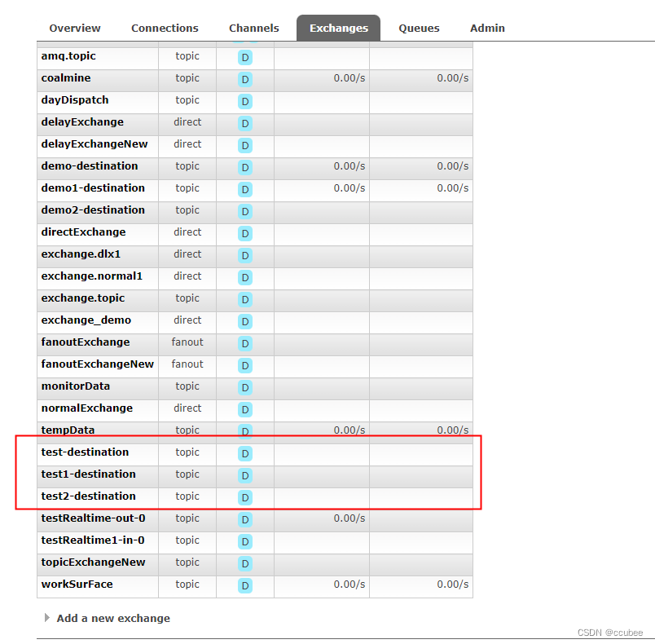Click the D badge in fanoutExchangeNew row
655x644 pixels.
pyautogui.click(x=245, y=366)
